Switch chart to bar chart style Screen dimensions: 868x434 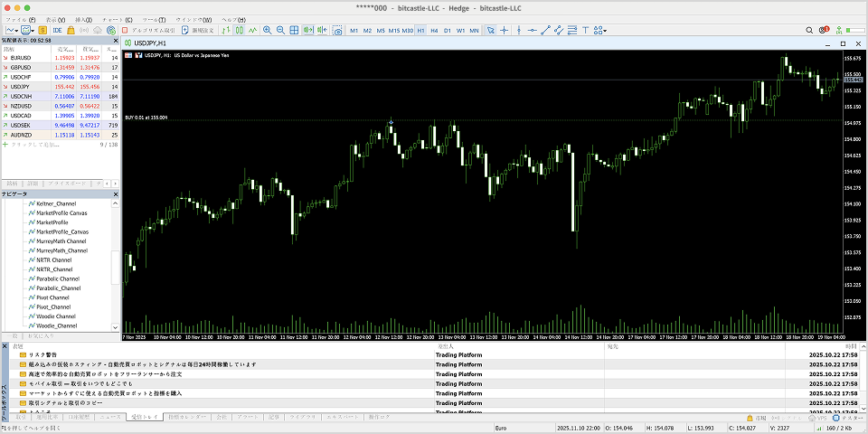coord(226,31)
